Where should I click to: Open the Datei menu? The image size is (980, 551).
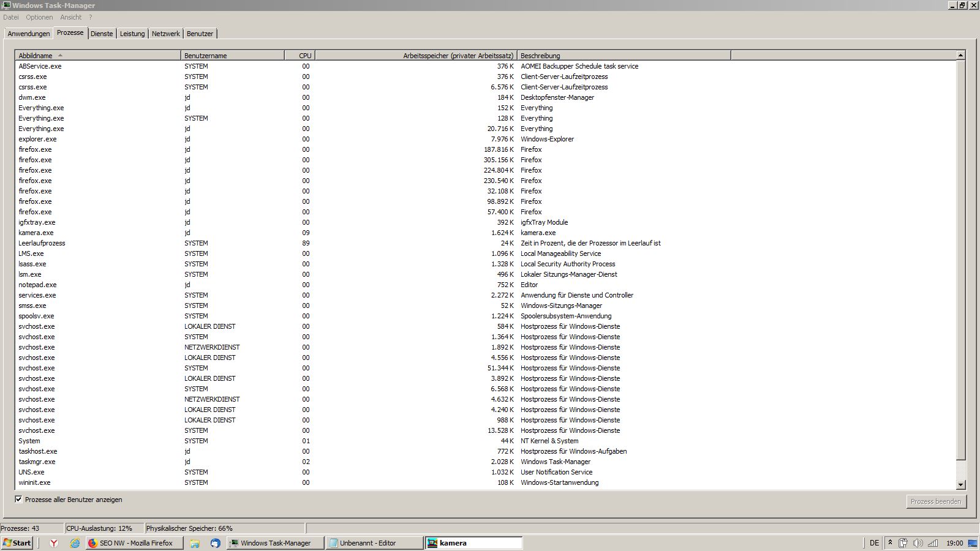pyautogui.click(x=11, y=17)
